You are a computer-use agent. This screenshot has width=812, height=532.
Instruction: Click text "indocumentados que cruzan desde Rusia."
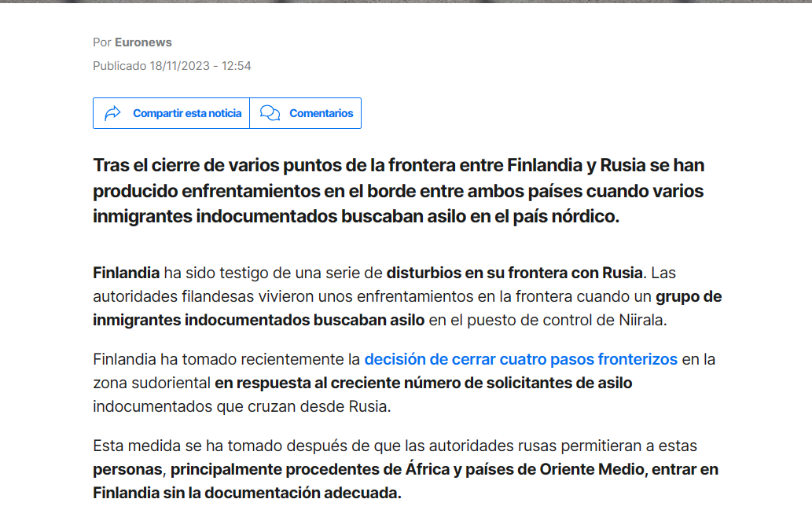coord(242,406)
